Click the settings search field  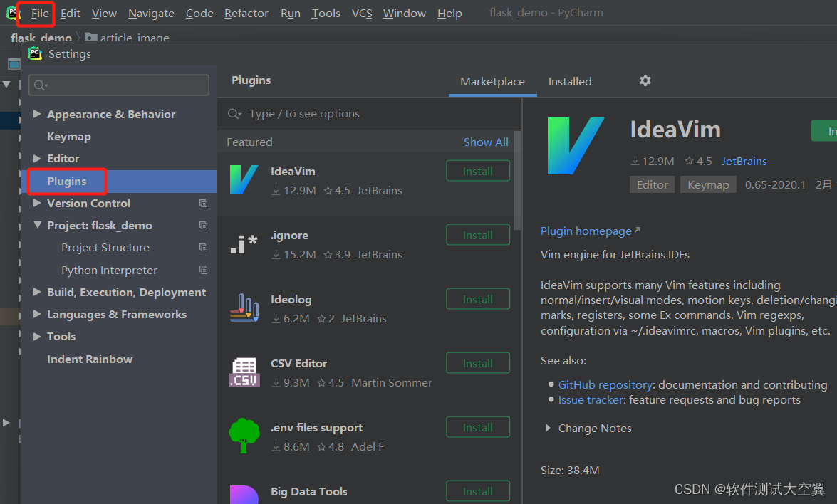[118, 85]
